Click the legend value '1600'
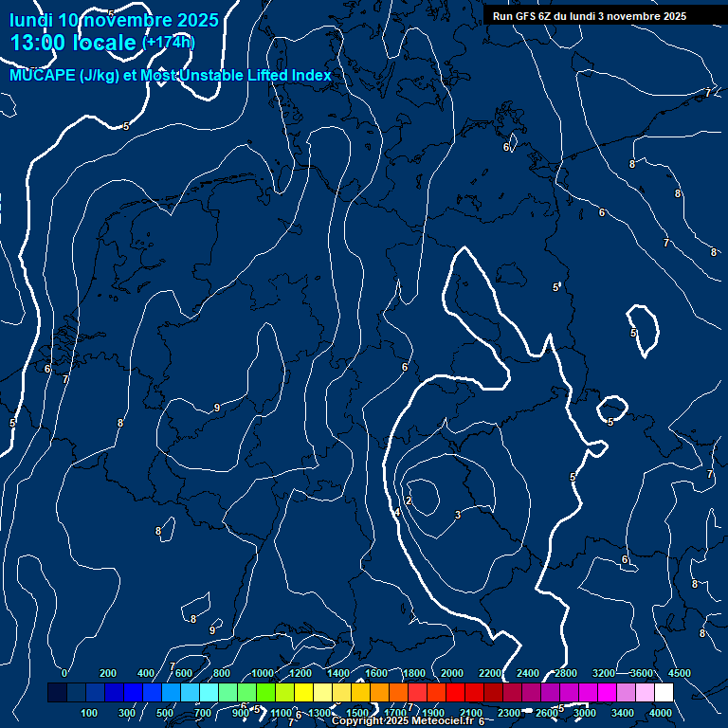Image resolution: width=728 pixels, height=728 pixels. pyautogui.click(x=376, y=673)
